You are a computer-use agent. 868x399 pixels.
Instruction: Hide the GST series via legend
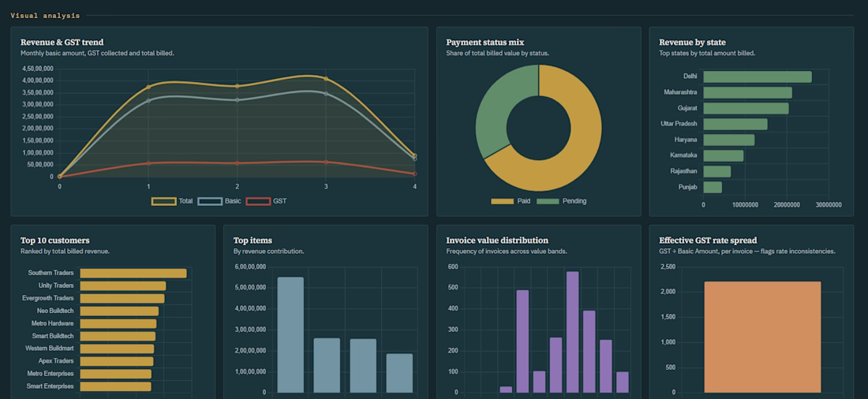pyautogui.click(x=266, y=201)
